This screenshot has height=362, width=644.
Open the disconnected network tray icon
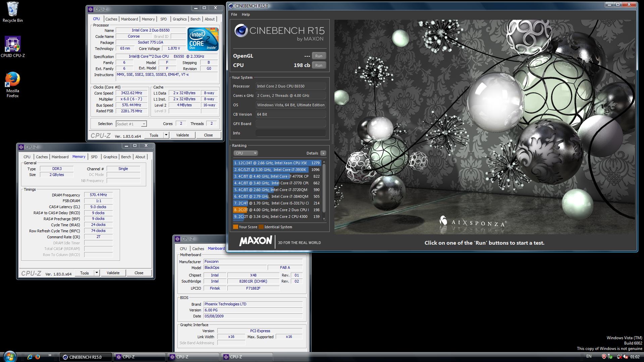click(x=619, y=357)
